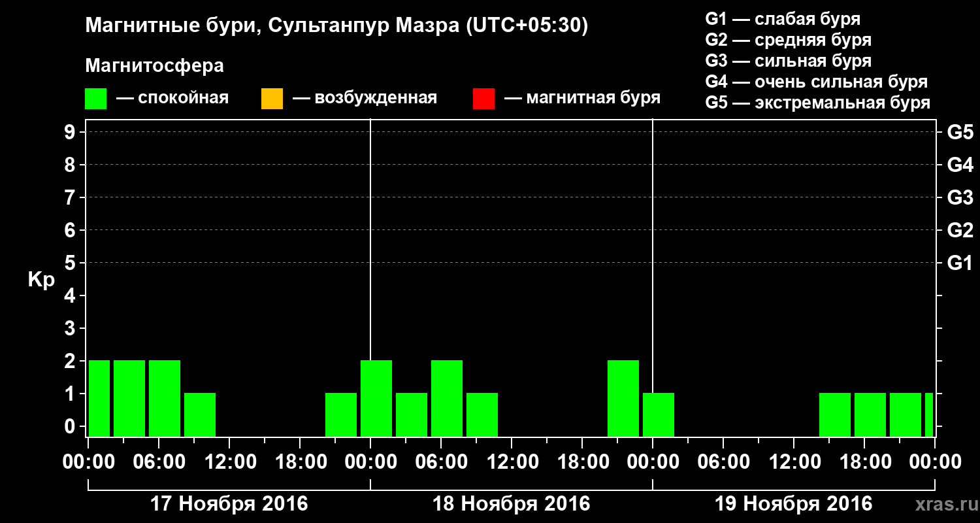Click the '— магнитная буря' legend label
This screenshot has width=980, height=523.
coord(582,99)
